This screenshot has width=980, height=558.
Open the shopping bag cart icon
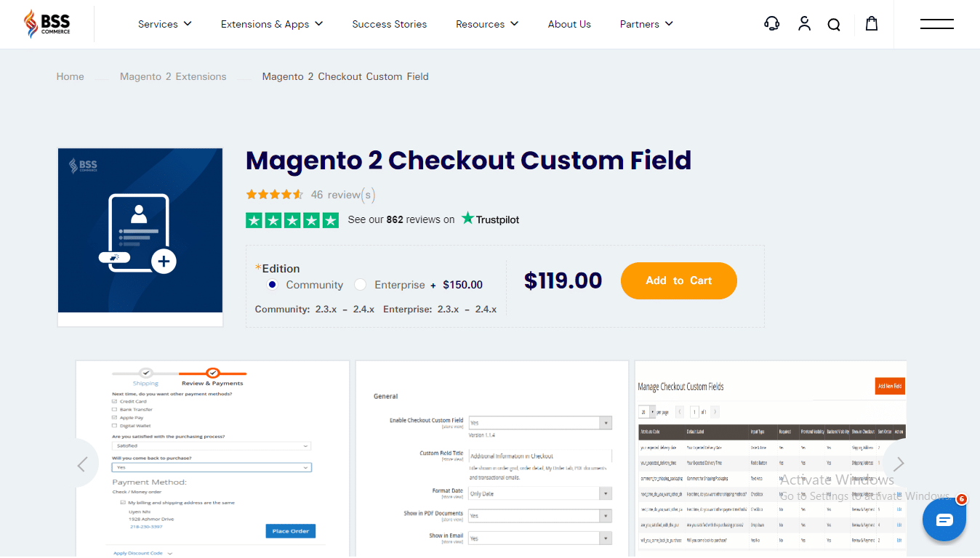point(872,24)
